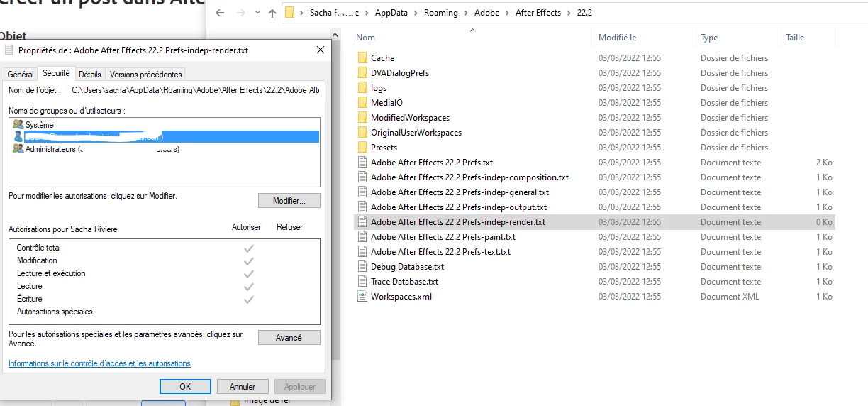Sort files by the Taille column
This screenshot has width=868, height=406.
click(x=808, y=38)
